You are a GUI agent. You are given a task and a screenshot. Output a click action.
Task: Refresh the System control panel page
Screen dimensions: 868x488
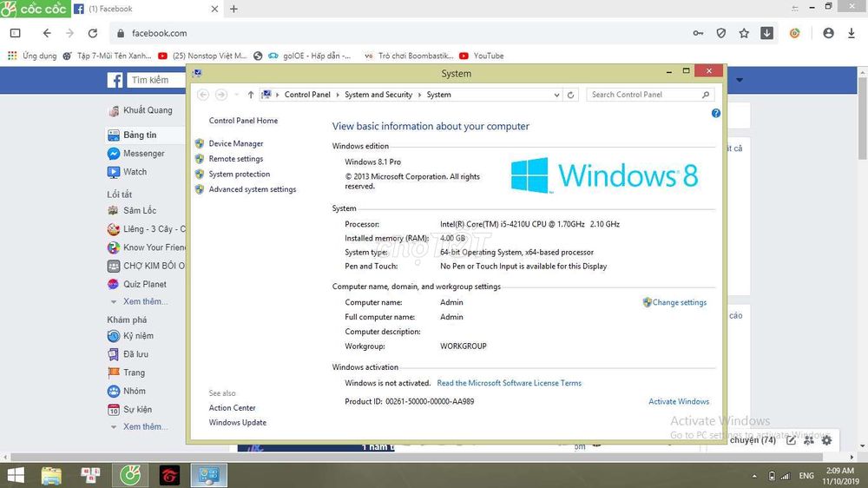tap(571, 95)
